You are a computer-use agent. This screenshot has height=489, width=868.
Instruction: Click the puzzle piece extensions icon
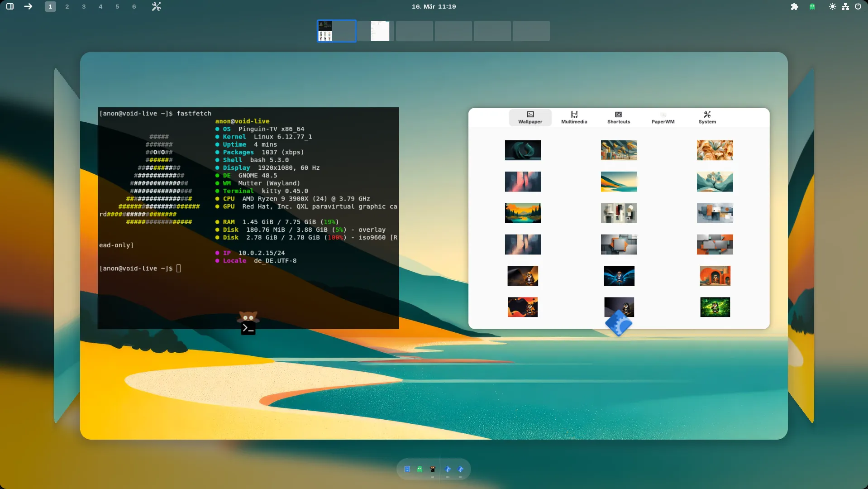(x=794, y=6)
